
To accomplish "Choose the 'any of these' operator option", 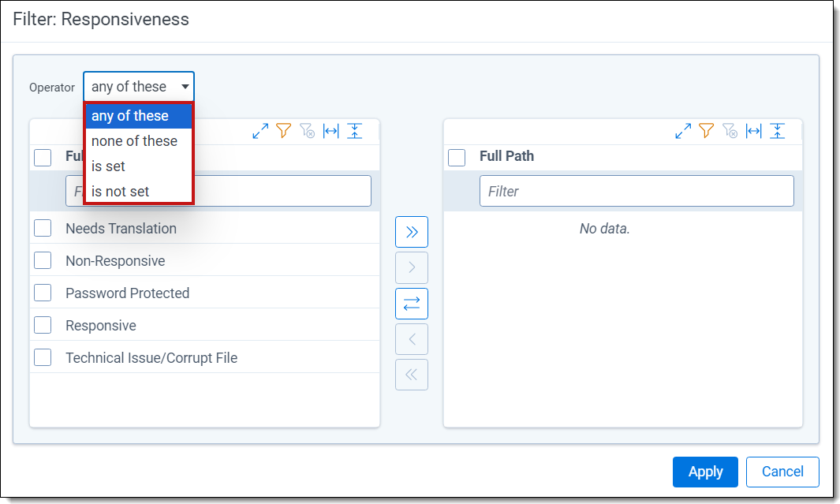I will point(139,116).
